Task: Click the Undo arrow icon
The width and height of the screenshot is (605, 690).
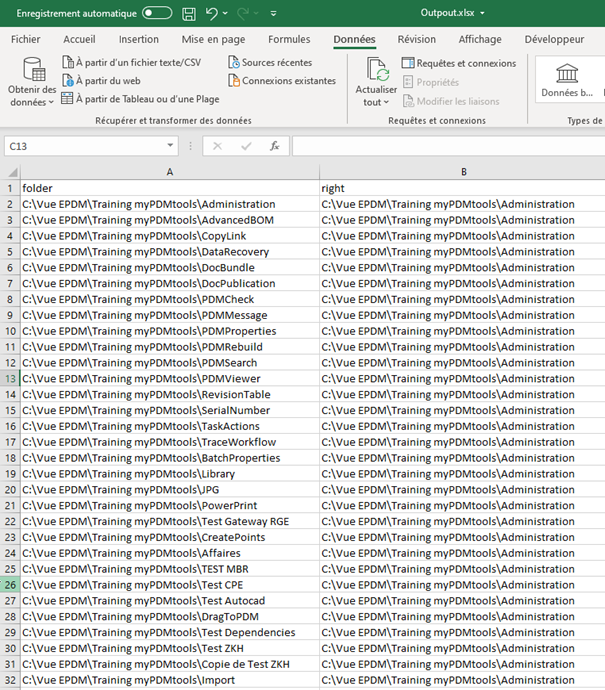Action: (211, 14)
